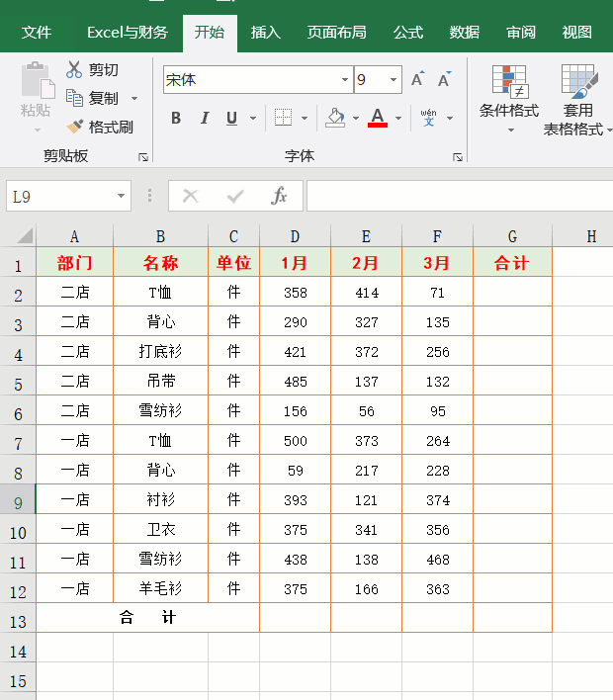Decrease font size with smaller A
The width and height of the screenshot is (613, 700).
444,79
